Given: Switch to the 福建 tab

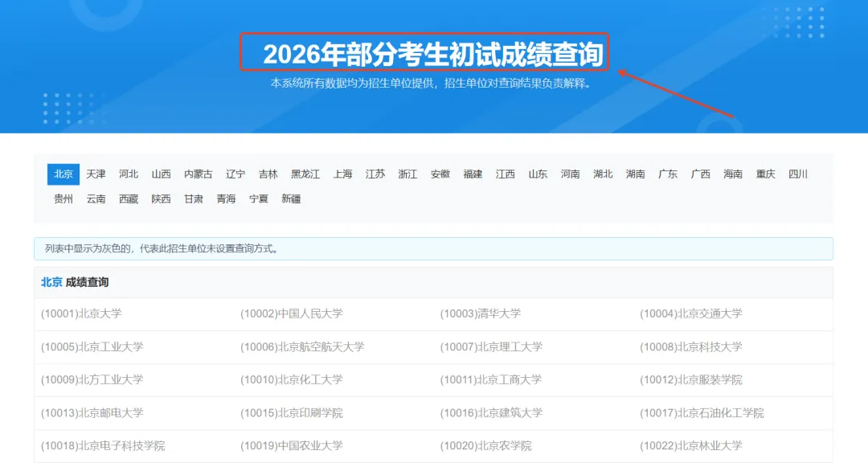Looking at the screenshot, I should tap(473, 174).
